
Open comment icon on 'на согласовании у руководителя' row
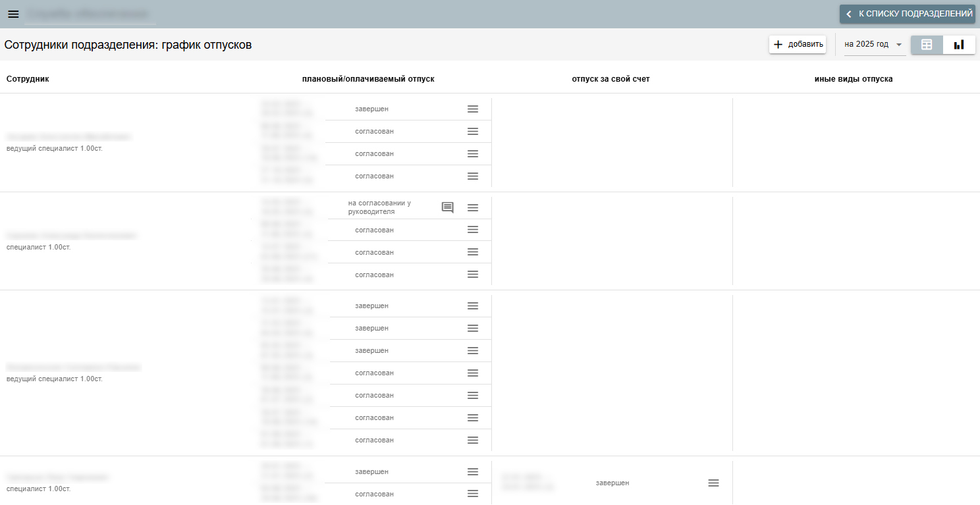tap(448, 207)
